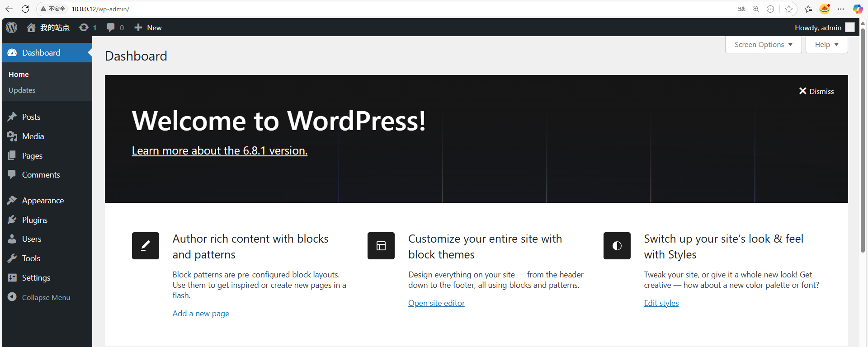
Task: Click the browser address bar URL
Action: (x=100, y=9)
